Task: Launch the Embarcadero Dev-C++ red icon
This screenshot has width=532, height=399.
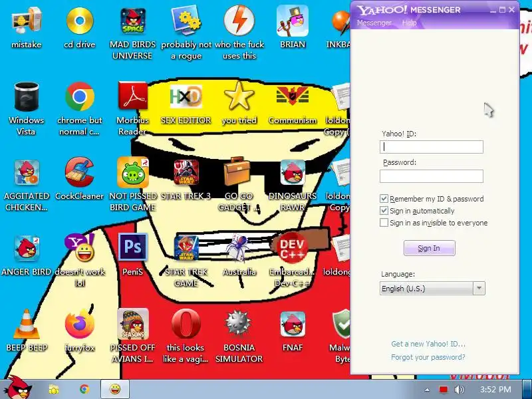Action: tap(292, 247)
